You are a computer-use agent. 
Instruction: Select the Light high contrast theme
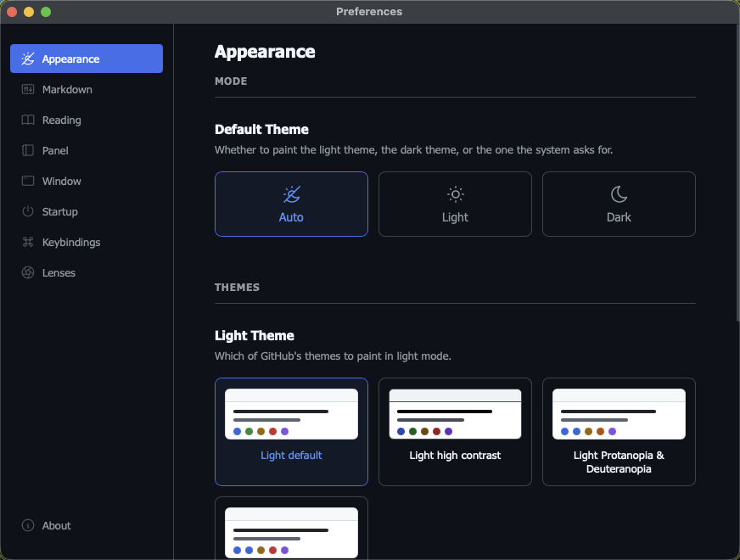(455, 432)
